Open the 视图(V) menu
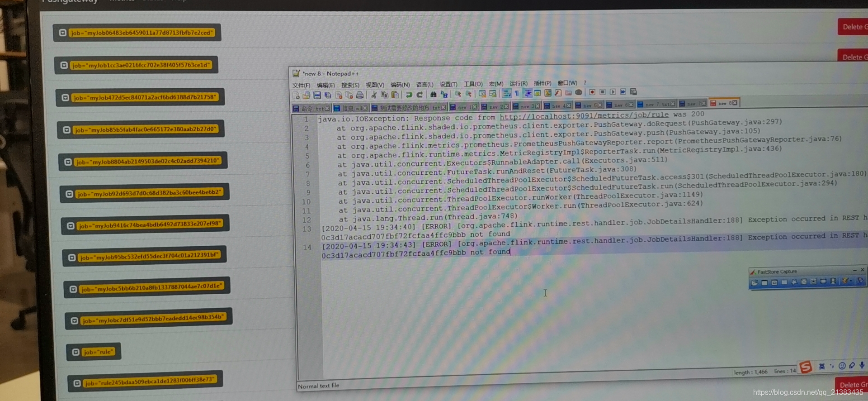This screenshot has height=401, width=868. pyautogui.click(x=375, y=85)
